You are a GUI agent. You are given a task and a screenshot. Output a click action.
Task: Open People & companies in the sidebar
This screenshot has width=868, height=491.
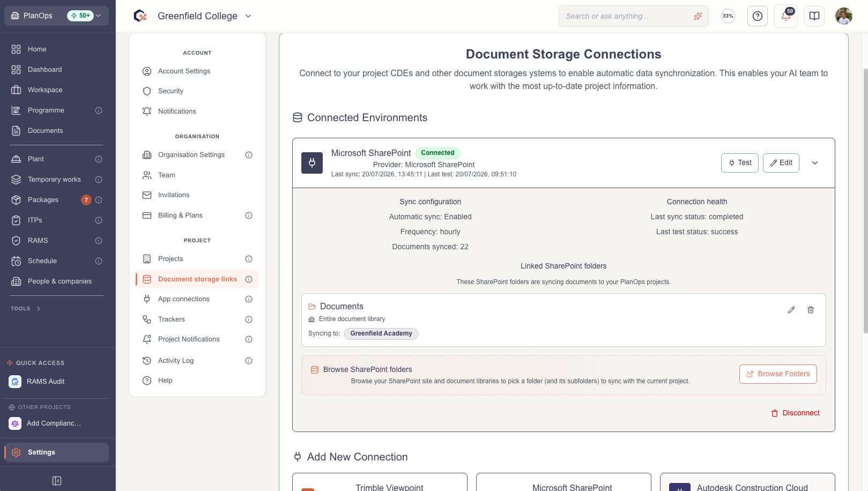pos(57,281)
